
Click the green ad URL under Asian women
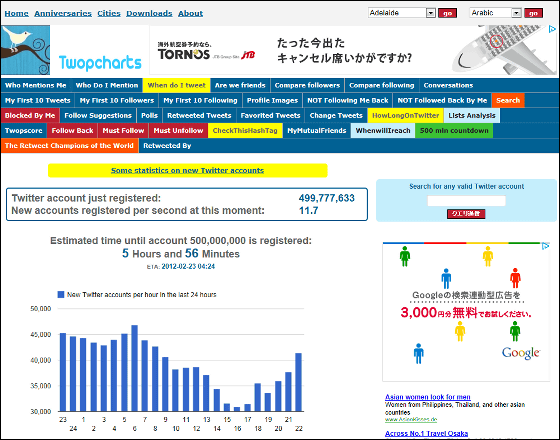pyautogui.click(x=411, y=420)
